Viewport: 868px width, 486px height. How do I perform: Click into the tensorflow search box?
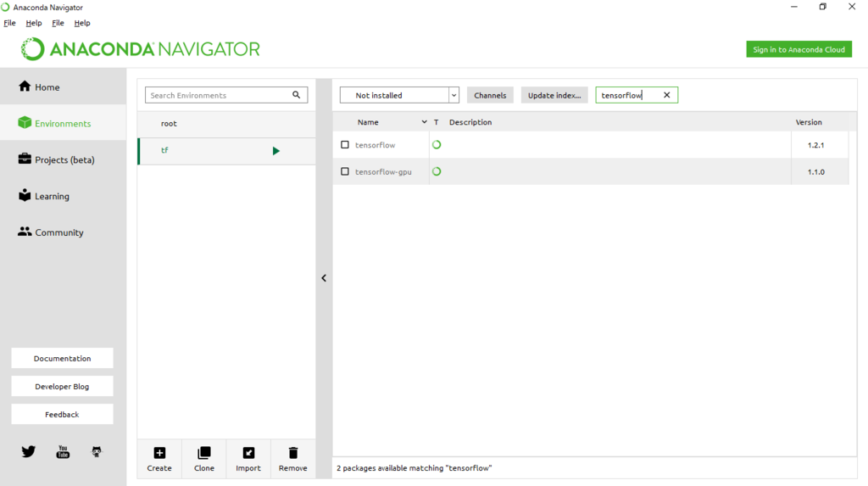pyautogui.click(x=637, y=95)
